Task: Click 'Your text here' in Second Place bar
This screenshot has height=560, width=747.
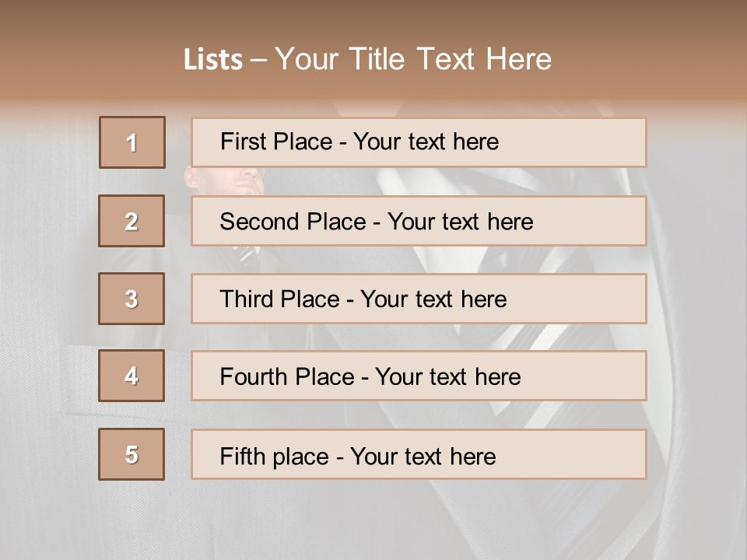Action: (x=460, y=222)
